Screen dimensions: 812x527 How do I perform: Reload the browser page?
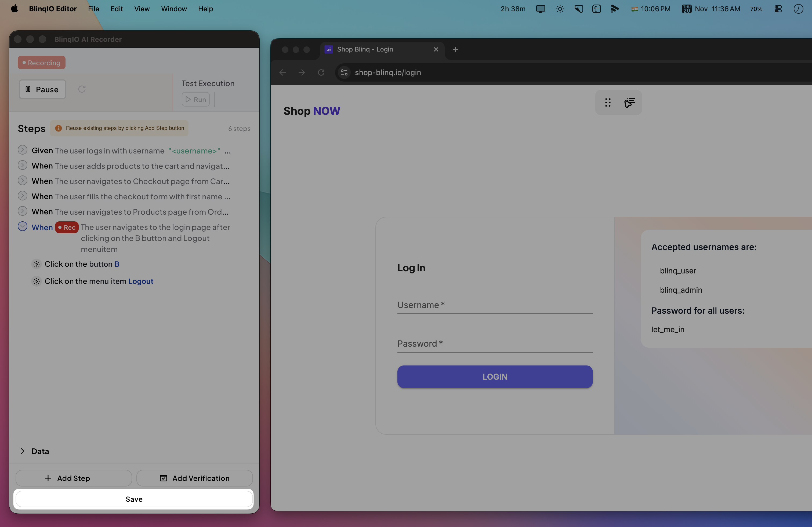pos(321,73)
